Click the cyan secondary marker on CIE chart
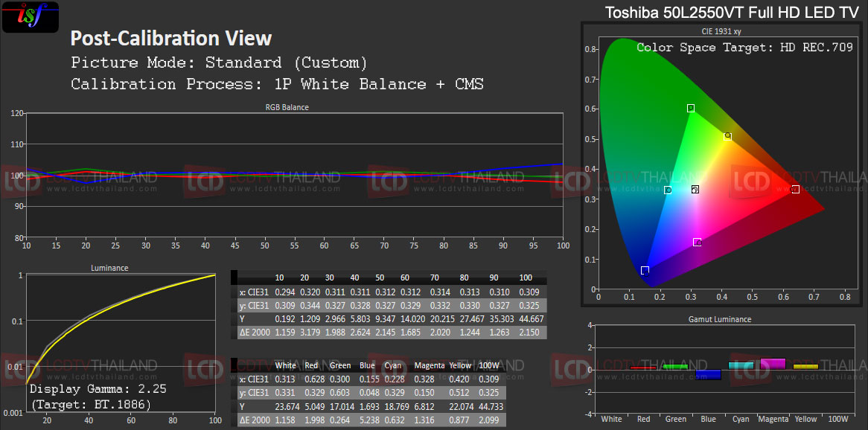 pos(668,190)
